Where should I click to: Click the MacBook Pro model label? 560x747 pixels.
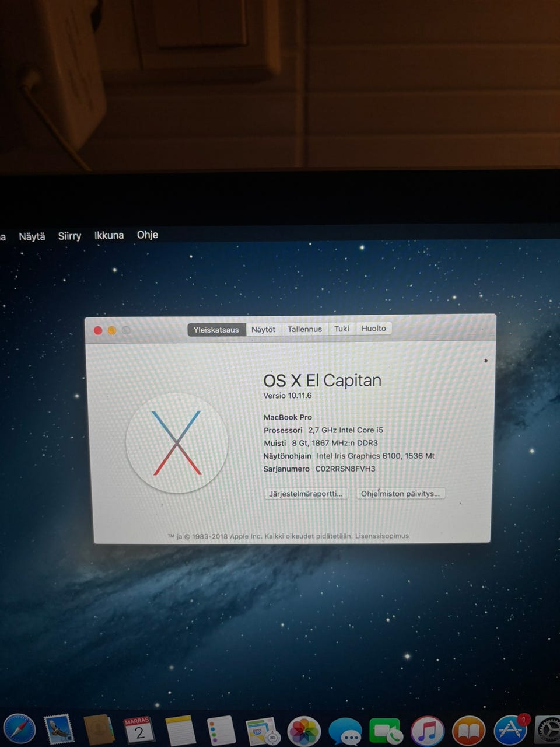288,417
